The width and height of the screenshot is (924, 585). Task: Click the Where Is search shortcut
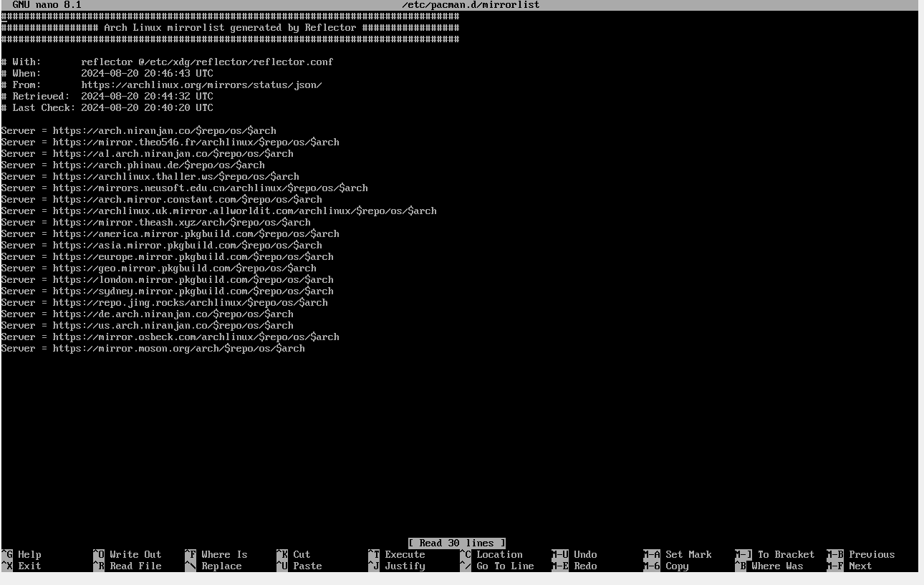click(x=224, y=554)
